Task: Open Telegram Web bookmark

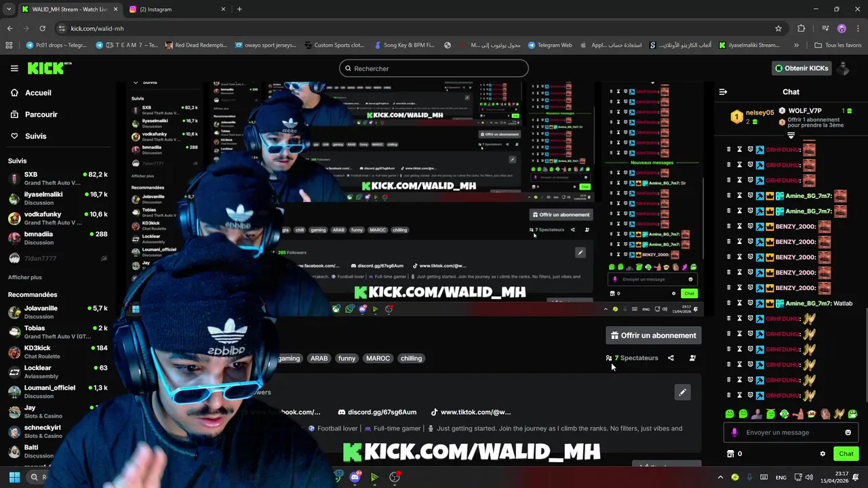Action: [549, 45]
